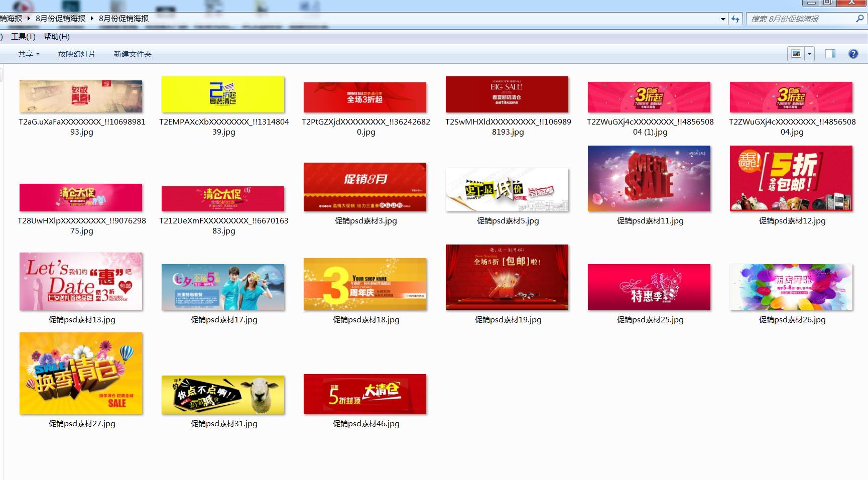Select yellow thumbnail T2EMPAXcXbXXXXXXXX_!!131480439.jpg
This screenshot has width=868, height=480.
coord(223,94)
